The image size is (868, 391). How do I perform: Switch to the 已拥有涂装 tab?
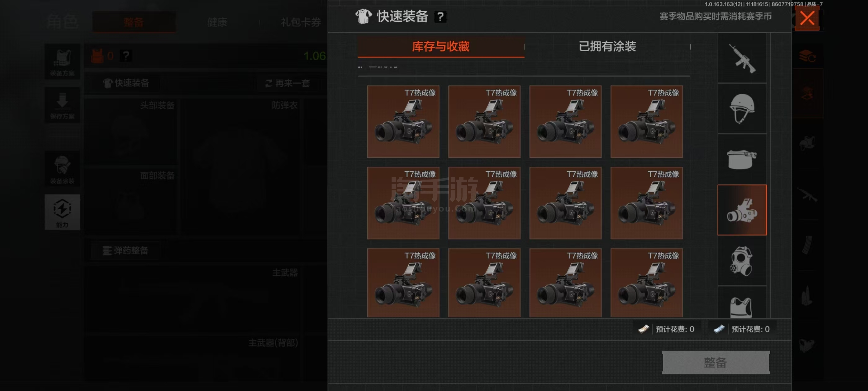[x=607, y=46]
